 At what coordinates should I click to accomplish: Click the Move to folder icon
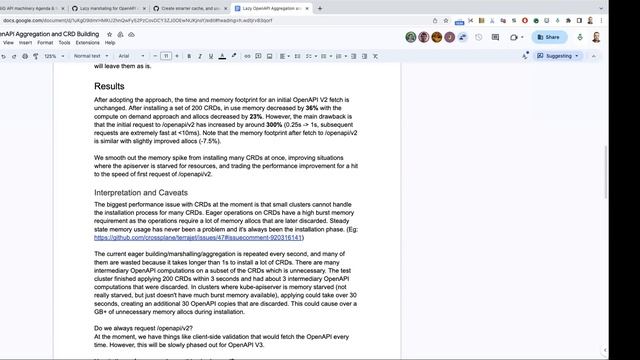click(120, 35)
